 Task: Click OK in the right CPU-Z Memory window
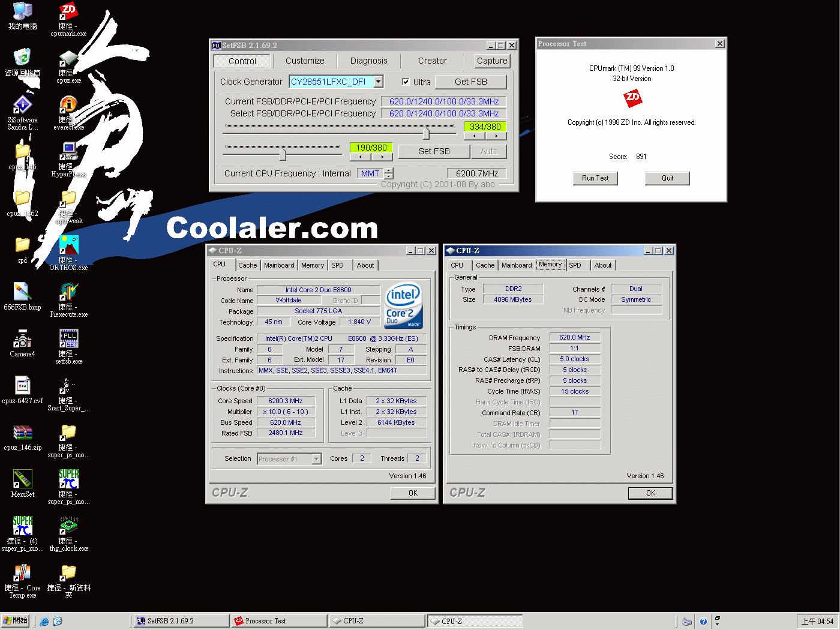pyautogui.click(x=650, y=493)
